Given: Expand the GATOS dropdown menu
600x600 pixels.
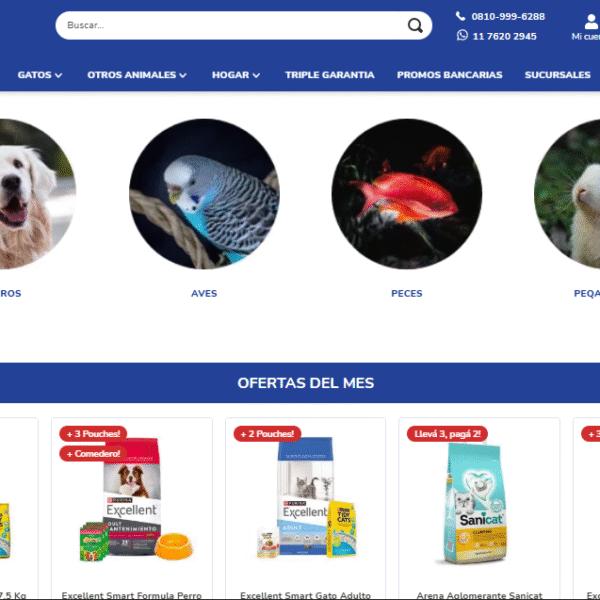Looking at the screenshot, I should (40, 75).
